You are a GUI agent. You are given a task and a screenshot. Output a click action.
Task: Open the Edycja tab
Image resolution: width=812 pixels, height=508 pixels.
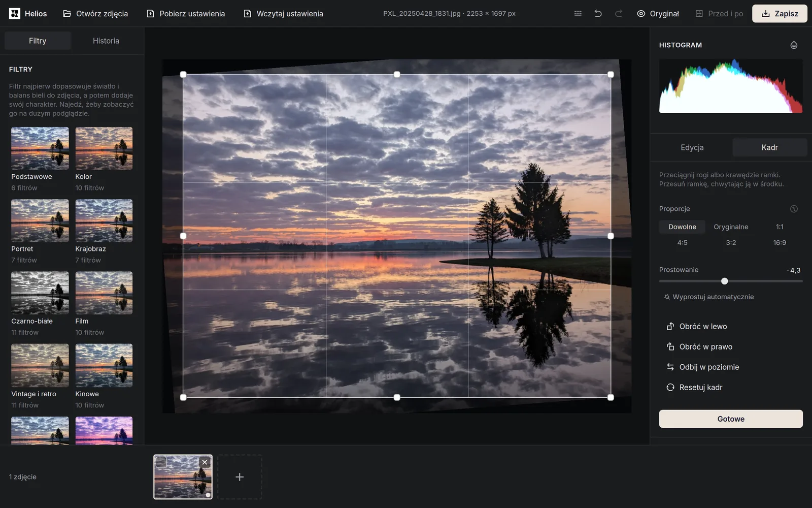[x=692, y=147]
